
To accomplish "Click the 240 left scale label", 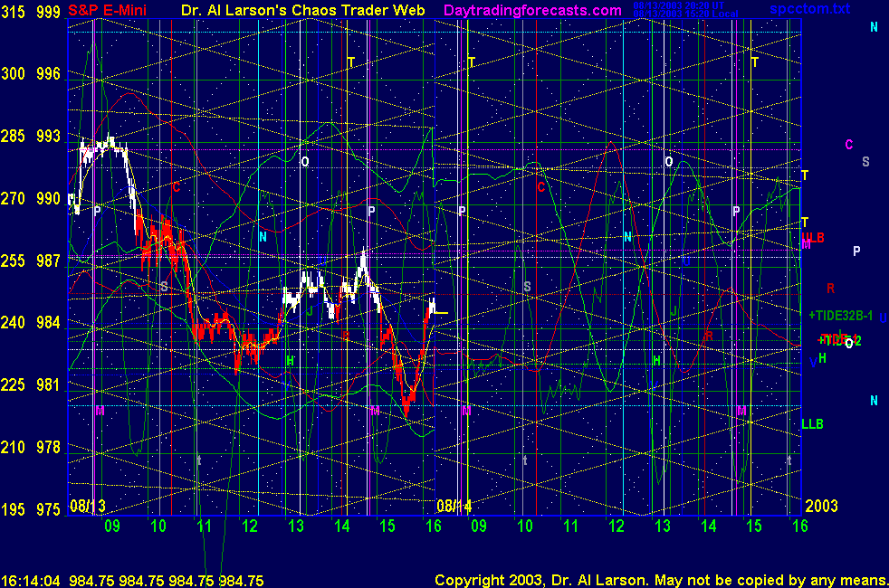I will [x=13, y=323].
